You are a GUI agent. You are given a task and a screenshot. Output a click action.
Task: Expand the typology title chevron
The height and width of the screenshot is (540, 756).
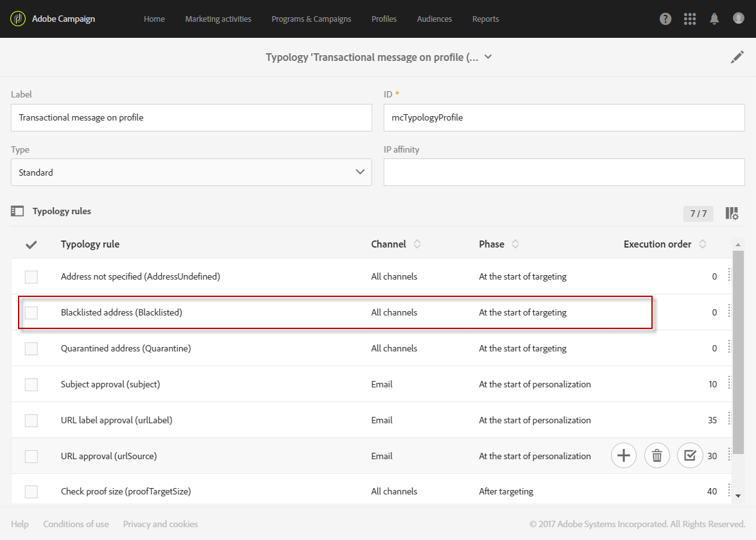(488, 57)
